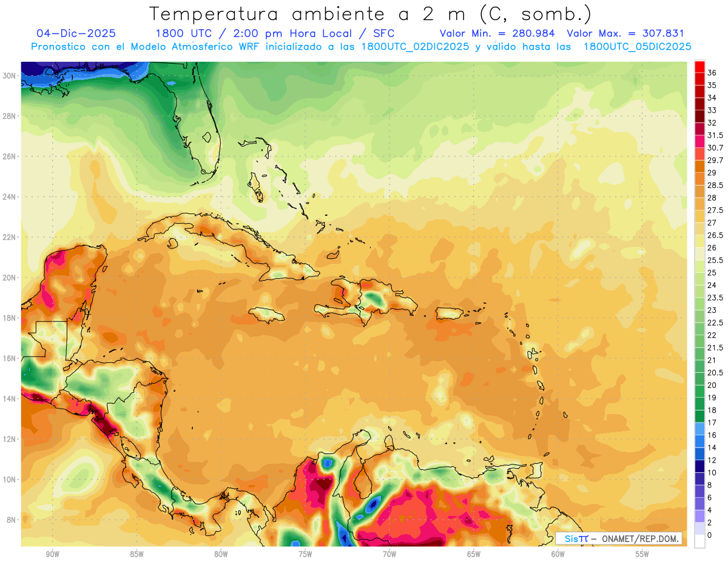Viewport: 728px width, 562px height.
Task: Pick the legend swatch between 27 and 27.5
Action: pyautogui.click(x=699, y=216)
